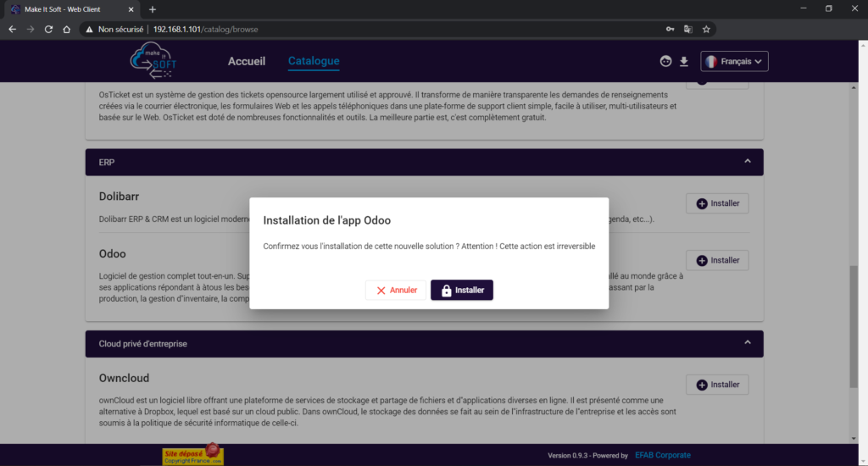Image resolution: width=868 pixels, height=466 pixels.
Task: Install Dolibarr from catalog
Action: 717,203
